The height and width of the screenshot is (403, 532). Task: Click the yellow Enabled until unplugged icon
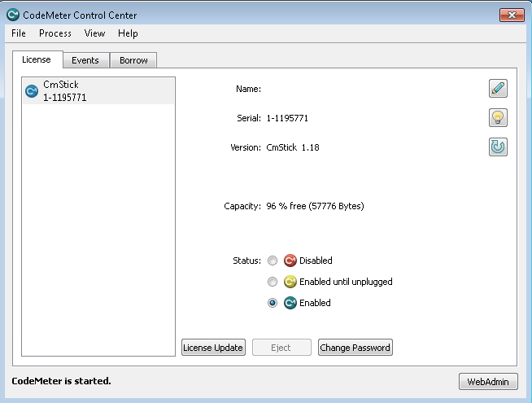(x=290, y=282)
